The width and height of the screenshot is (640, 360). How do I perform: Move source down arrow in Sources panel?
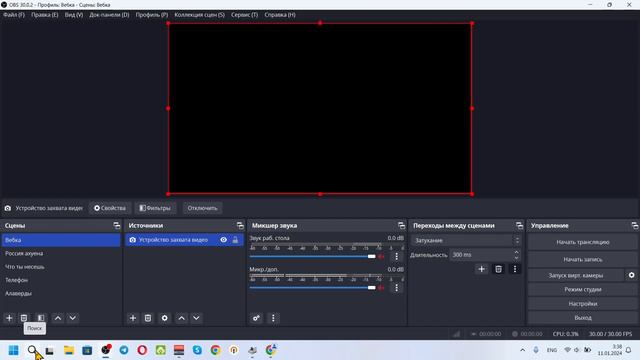point(196,318)
